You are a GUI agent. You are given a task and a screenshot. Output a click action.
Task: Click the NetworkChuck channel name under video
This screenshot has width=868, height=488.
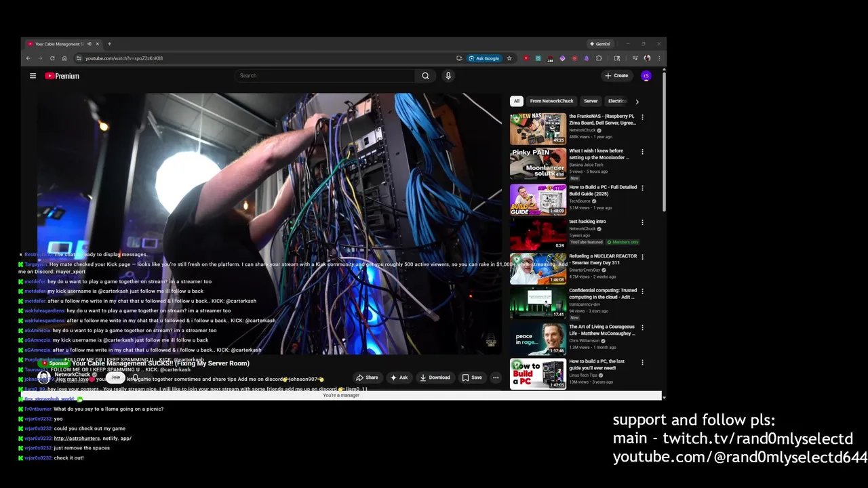(72, 374)
